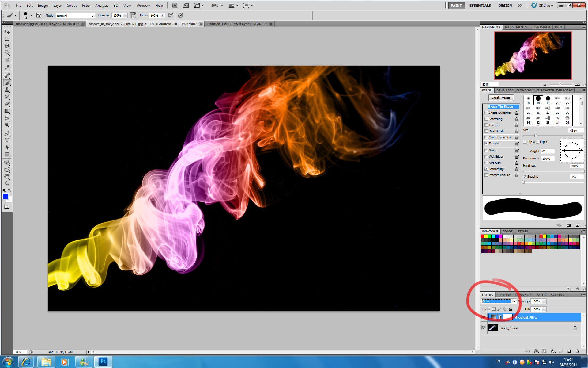Enable the Scattering brush option
Viewport: 588px width, 368px height.
click(486, 119)
